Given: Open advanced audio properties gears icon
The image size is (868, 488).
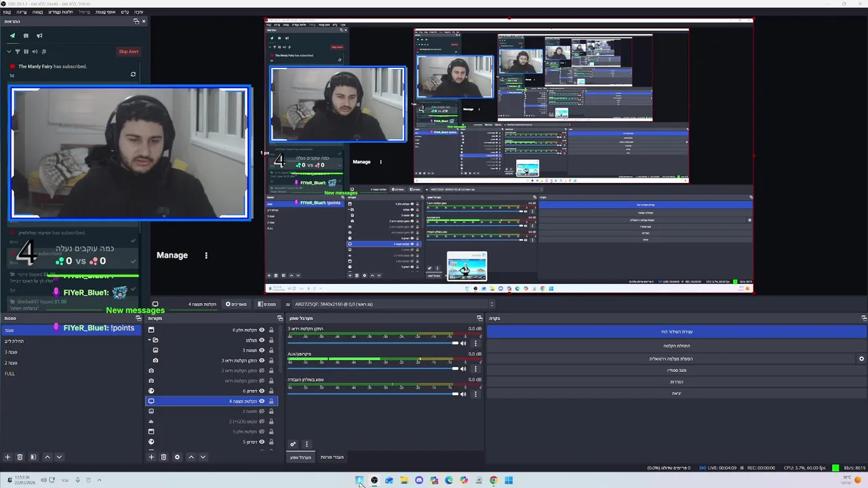Looking at the screenshot, I should (x=293, y=445).
